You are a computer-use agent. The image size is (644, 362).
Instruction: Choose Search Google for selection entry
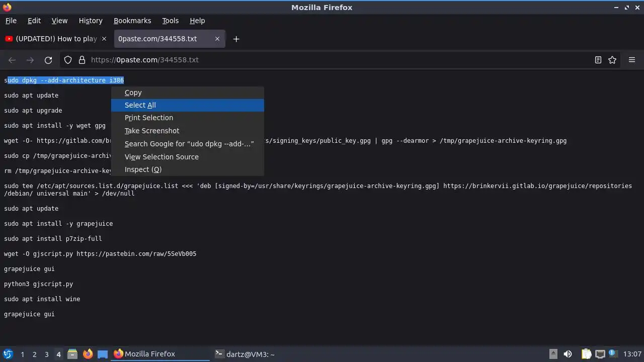click(187, 144)
